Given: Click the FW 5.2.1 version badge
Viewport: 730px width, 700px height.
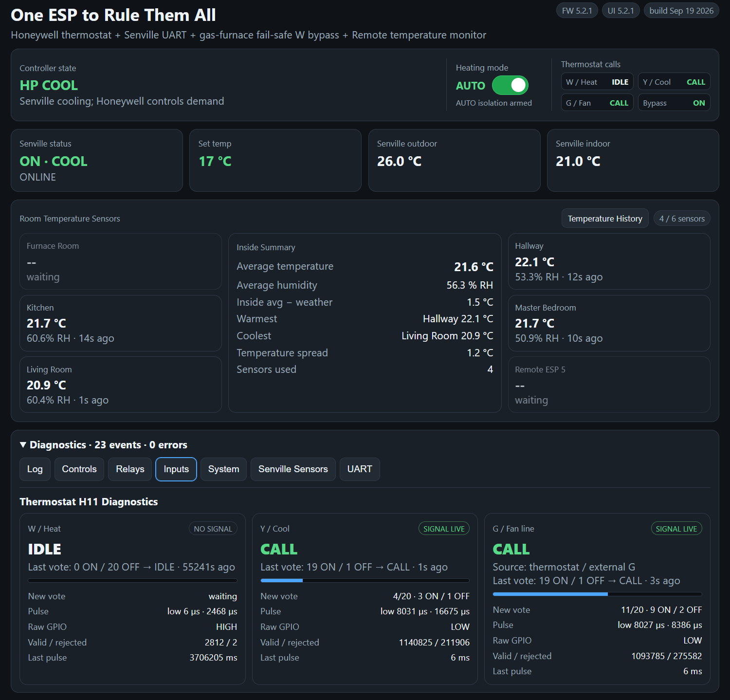Looking at the screenshot, I should (577, 11).
